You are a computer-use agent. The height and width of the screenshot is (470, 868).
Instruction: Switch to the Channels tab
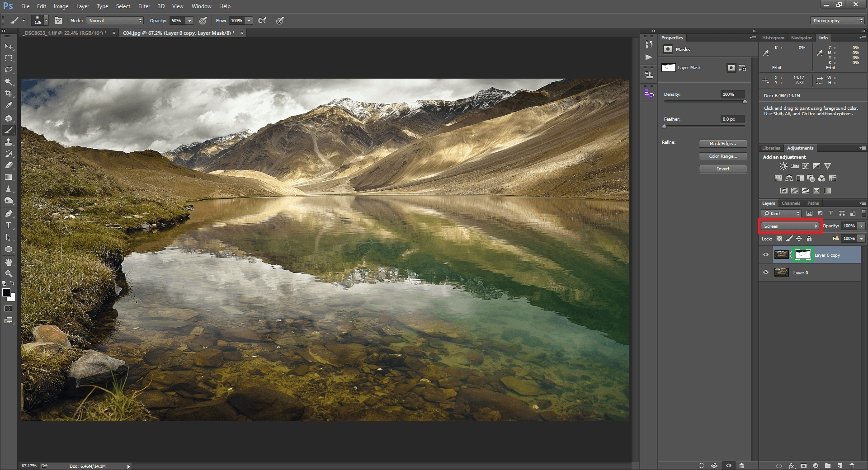(x=791, y=203)
